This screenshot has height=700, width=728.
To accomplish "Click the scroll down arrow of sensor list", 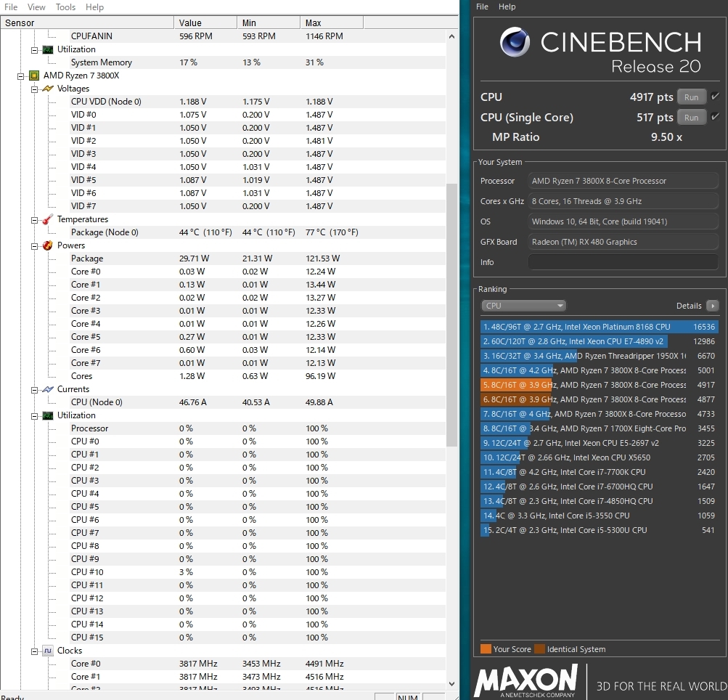I will pyautogui.click(x=451, y=684).
